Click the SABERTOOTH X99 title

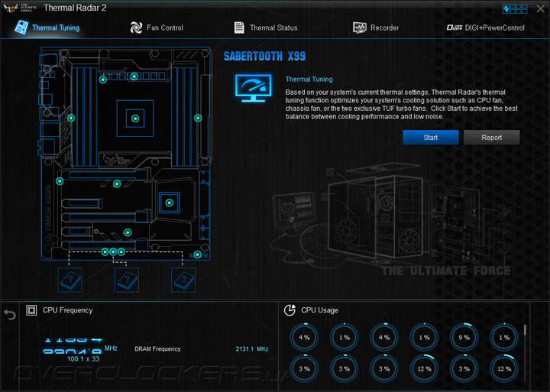pos(265,56)
